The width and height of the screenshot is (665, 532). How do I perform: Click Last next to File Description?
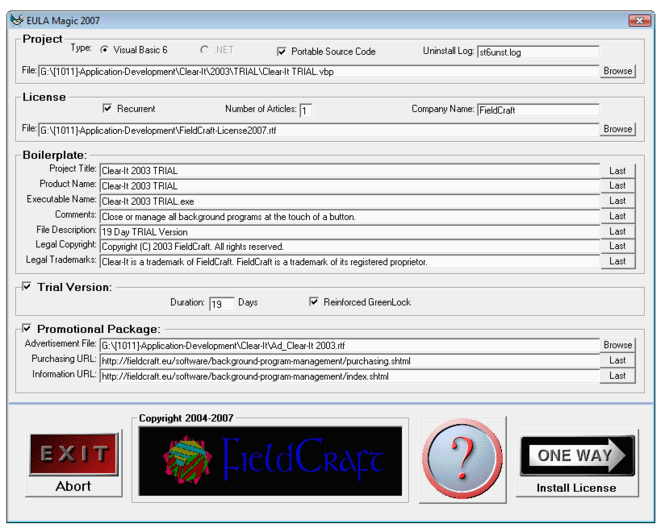pos(618,231)
